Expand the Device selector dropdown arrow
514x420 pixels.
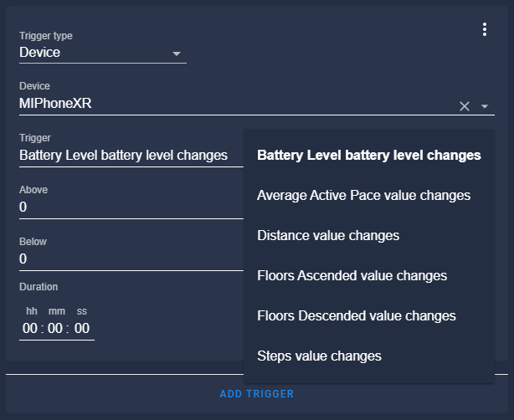[x=485, y=106]
